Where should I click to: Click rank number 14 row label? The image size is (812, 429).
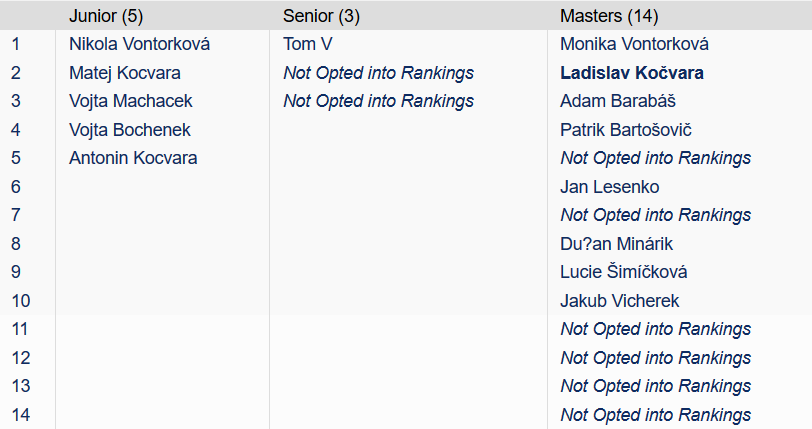(21, 414)
